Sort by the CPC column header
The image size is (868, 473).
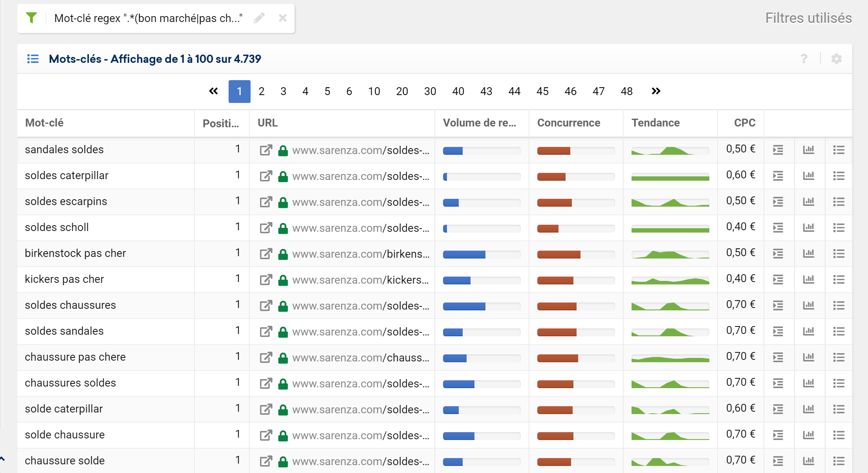tap(745, 123)
